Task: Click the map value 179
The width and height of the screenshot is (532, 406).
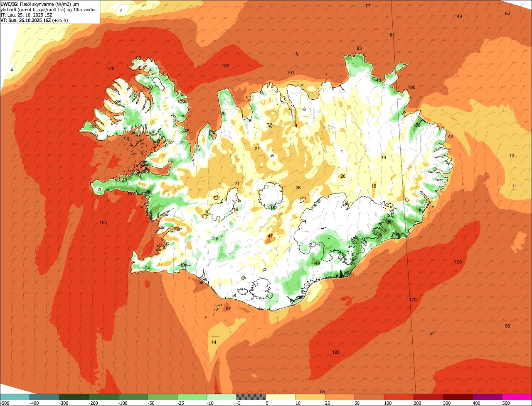Action: (413, 300)
